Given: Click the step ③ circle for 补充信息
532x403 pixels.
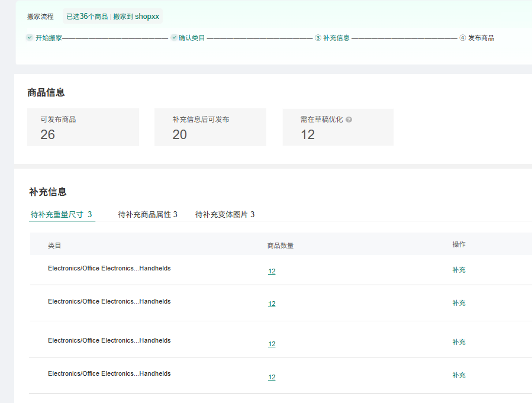Looking at the screenshot, I should (318, 38).
